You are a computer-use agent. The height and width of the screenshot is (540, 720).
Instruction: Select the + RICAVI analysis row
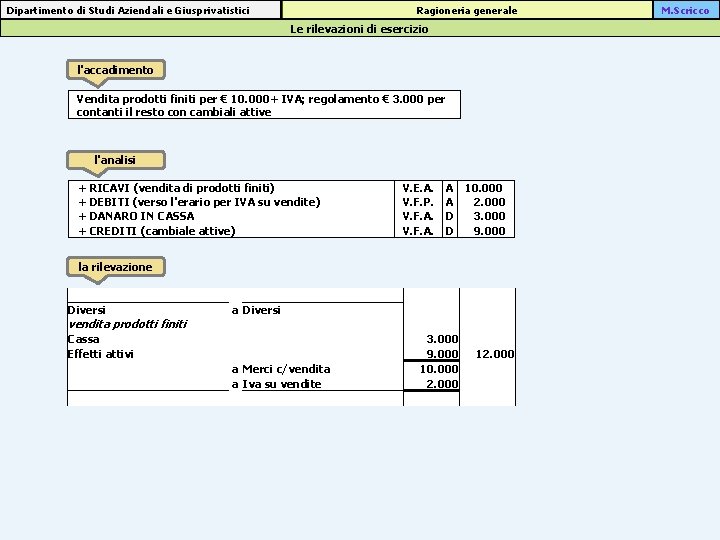tap(291, 188)
